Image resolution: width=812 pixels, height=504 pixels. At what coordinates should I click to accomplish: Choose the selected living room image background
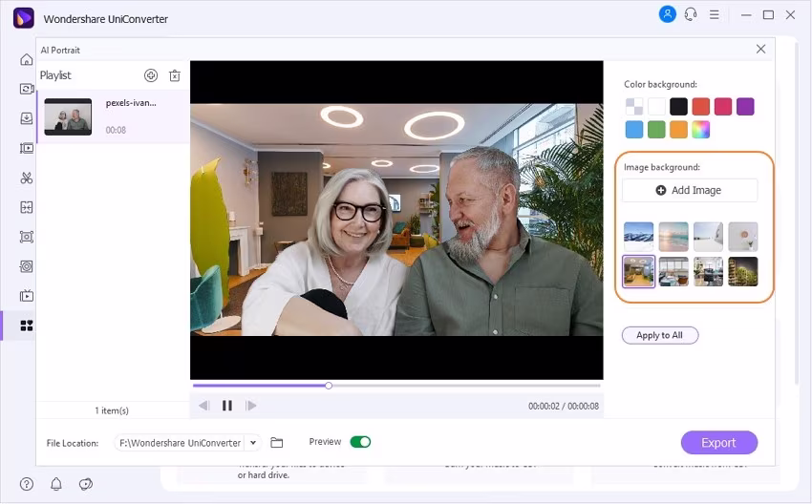click(x=638, y=271)
